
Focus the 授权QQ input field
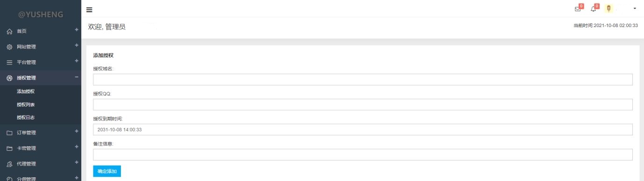[363, 104]
